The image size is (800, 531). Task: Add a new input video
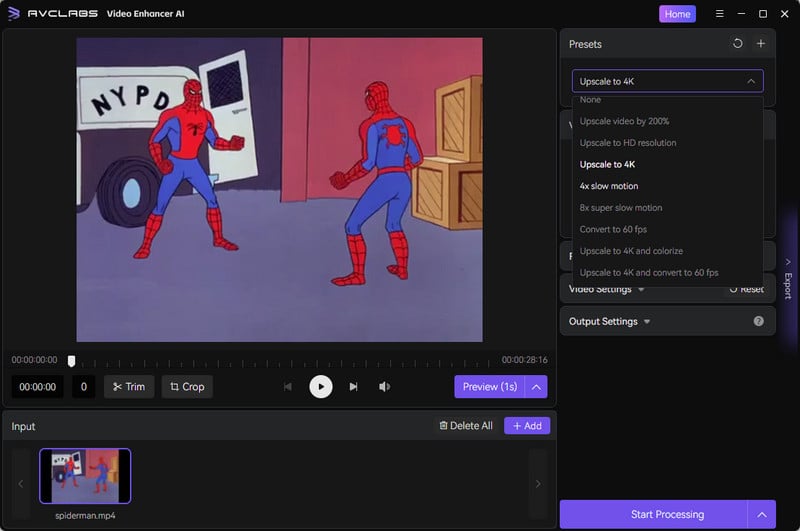527,425
